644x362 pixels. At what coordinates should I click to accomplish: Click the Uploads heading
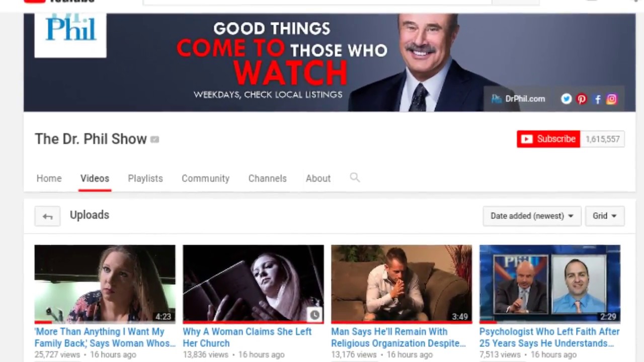90,215
